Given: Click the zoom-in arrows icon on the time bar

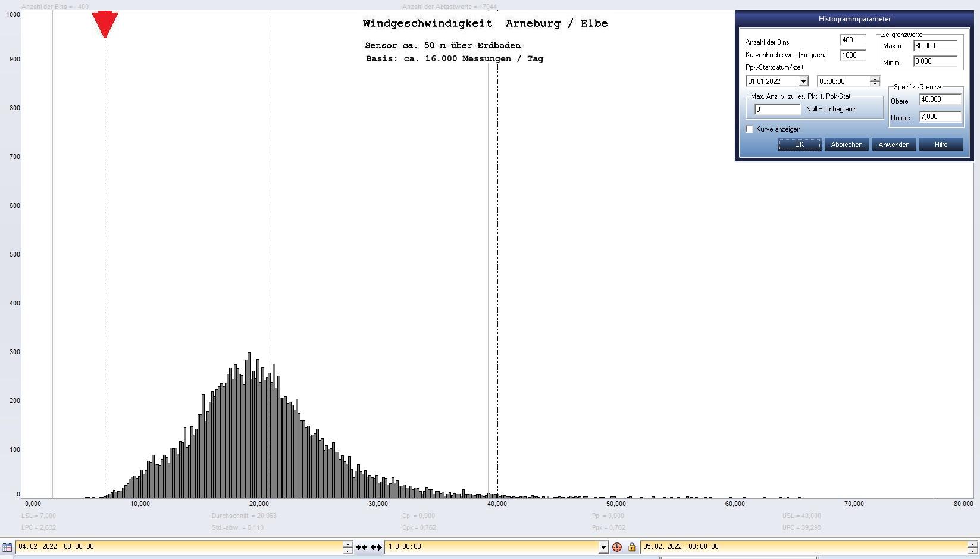Looking at the screenshot, I should 361,546.
